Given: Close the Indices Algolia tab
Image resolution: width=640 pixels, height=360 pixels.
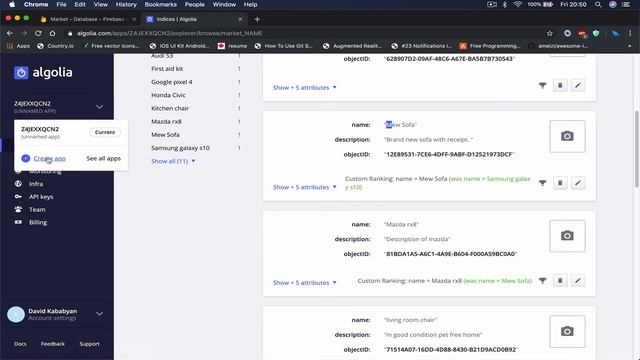Looking at the screenshot, I should point(240,19).
